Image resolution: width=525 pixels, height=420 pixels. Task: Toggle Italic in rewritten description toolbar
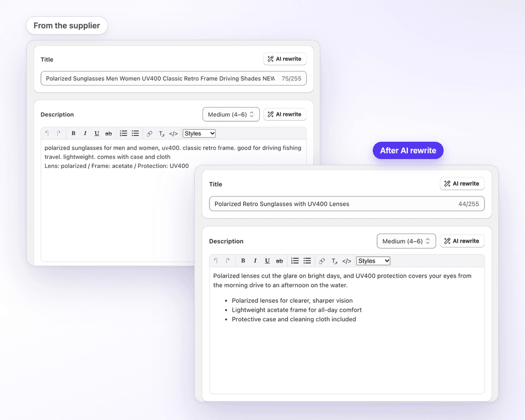[x=255, y=260]
